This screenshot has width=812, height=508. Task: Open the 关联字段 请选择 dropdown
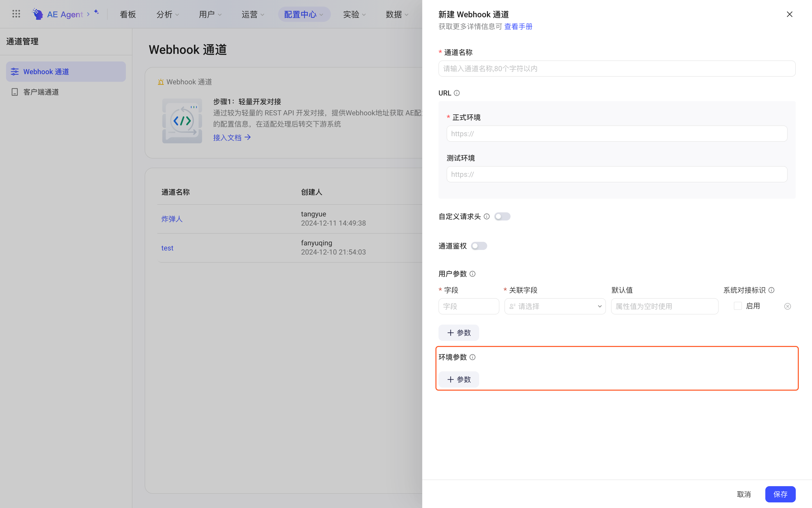pos(555,306)
